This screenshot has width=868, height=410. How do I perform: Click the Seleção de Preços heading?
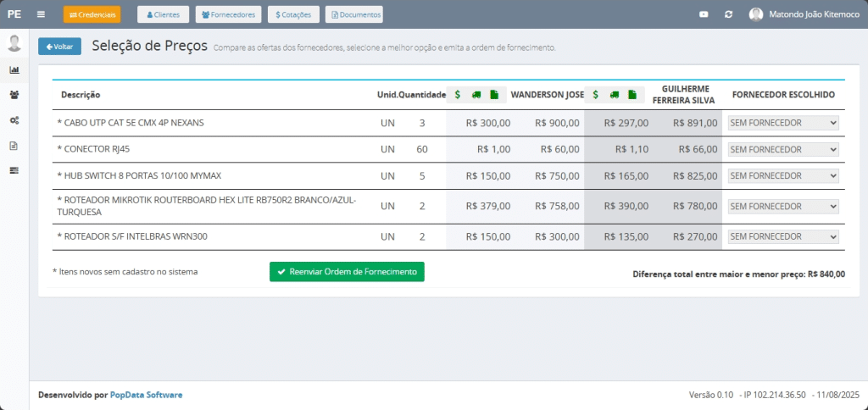pos(149,46)
